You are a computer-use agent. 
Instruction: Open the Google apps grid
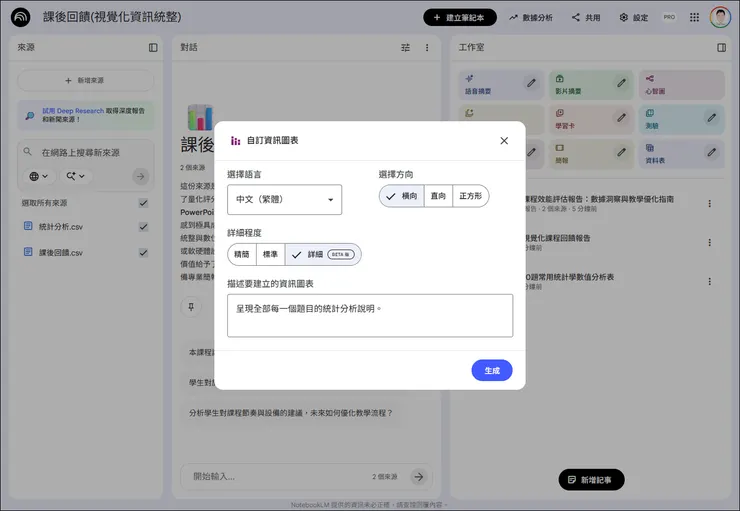pos(694,17)
